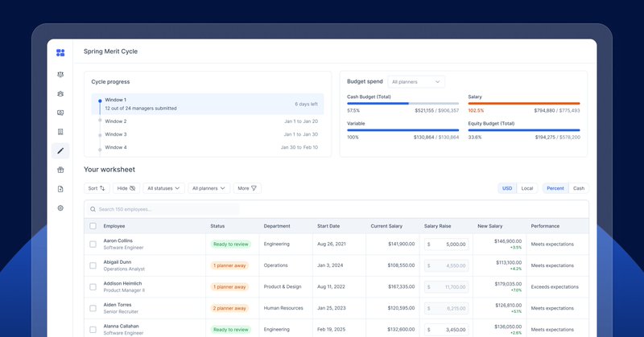
Task: Select the pencil edit icon in sidebar
Action: [60, 150]
